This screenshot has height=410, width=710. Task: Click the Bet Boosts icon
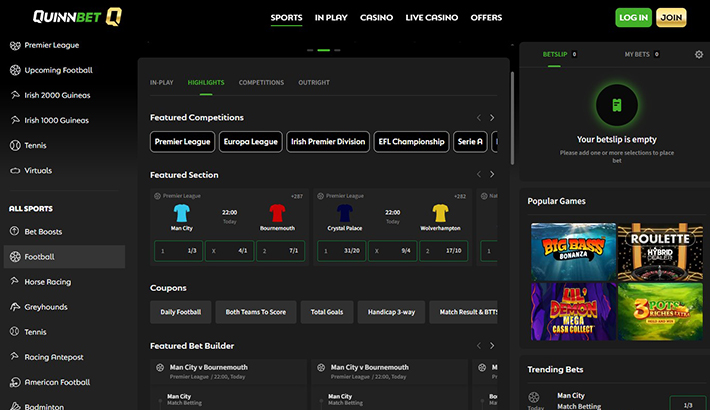(x=14, y=231)
